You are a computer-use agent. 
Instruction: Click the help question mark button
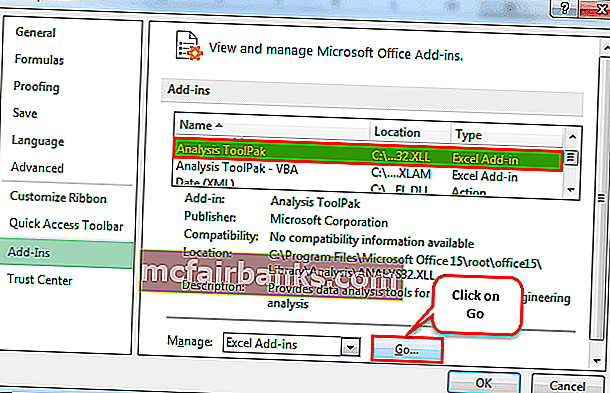point(564,8)
